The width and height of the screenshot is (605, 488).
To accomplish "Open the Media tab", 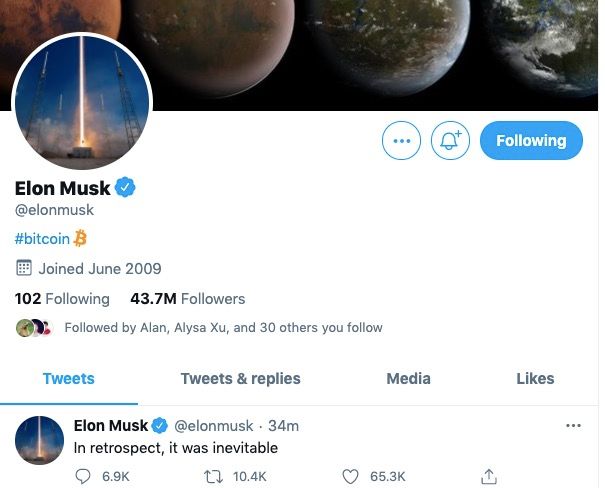I will click(408, 378).
